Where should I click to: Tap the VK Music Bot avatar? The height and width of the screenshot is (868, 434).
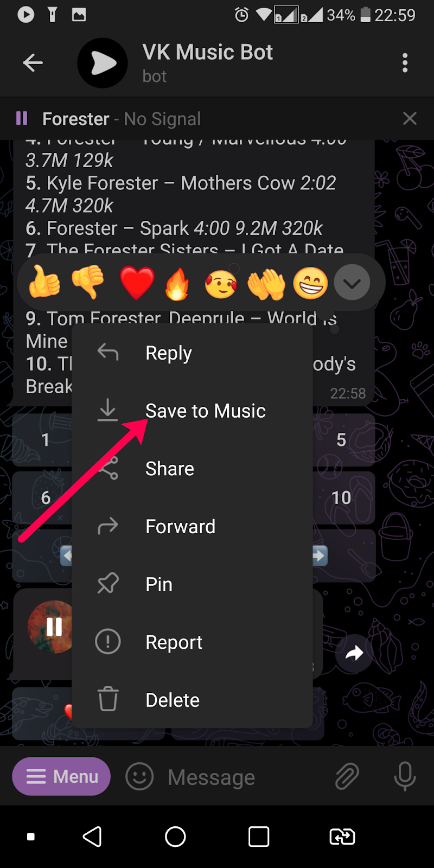103,63
